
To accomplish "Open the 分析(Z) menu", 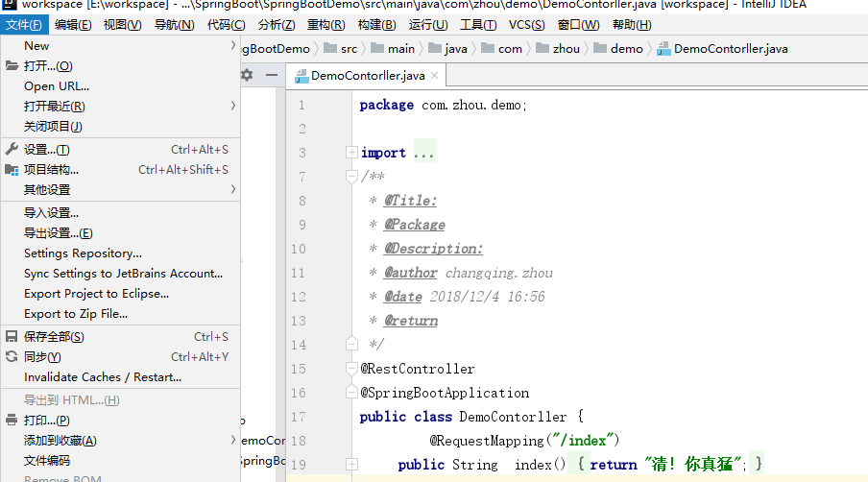I will pyautogui.click(x=277, y=25).
